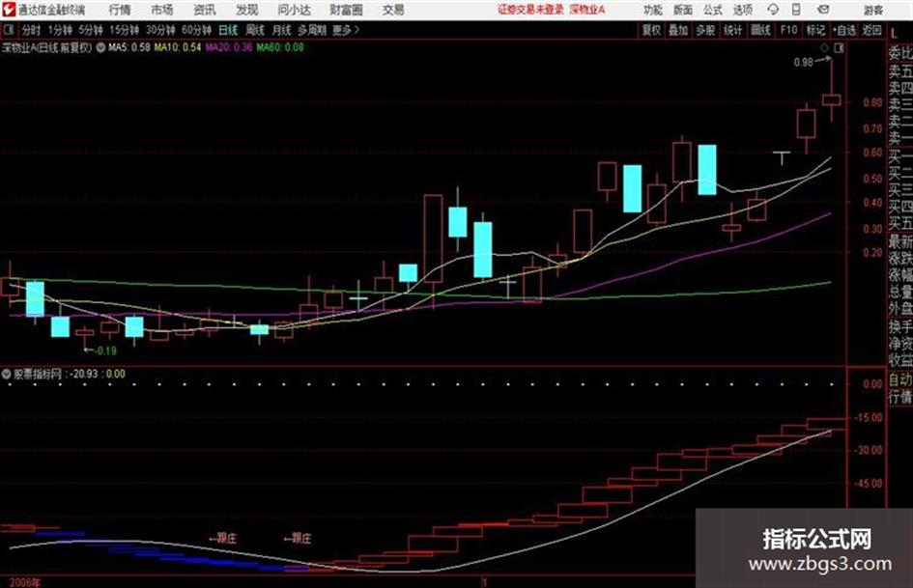Toggle the side panel icon at chart top right
The height and width of the screenshot is (588, 913).
839,48
